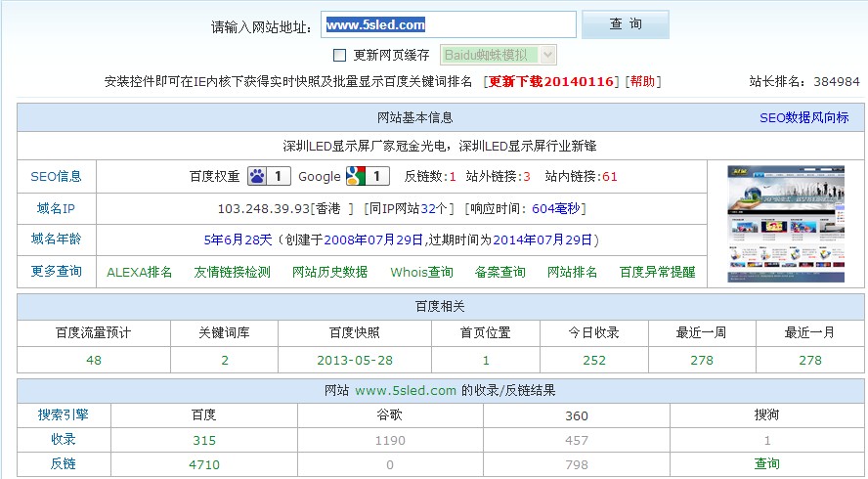Screen dimensions: 868x479
Task: Open the 友情链接检测 link
Action: [x=232, y=272]
